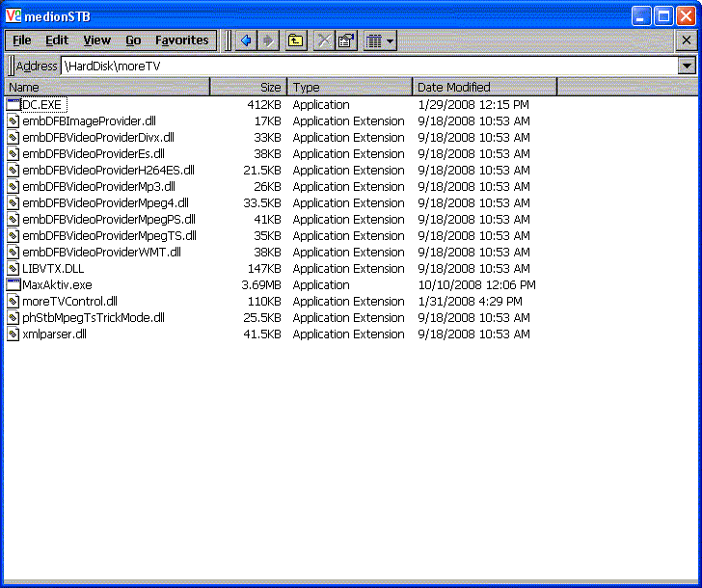Click the embDFBVideoProviderWMT.dll file name

101,253
